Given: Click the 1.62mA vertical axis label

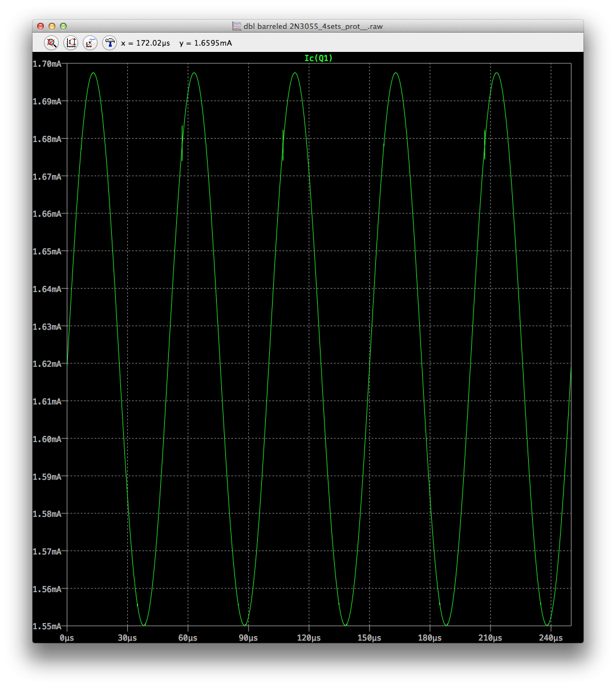Looking at the screenshot, I should click(47, 364).
